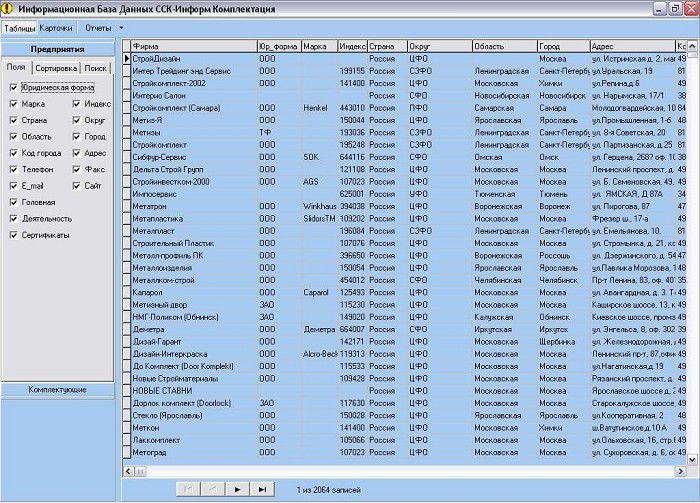This screenshot has width=700, height=503.
Task: Click the Область column header
Action: coord(505,46)
